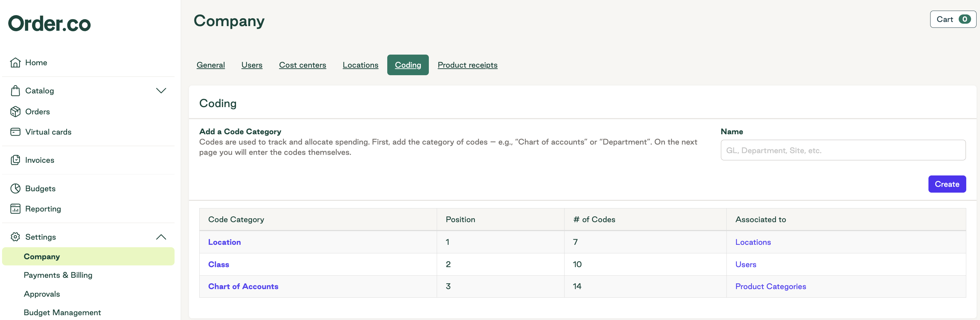Open Payments & Billing settings
The image size is (980, 320).
[x=58, y=275]
